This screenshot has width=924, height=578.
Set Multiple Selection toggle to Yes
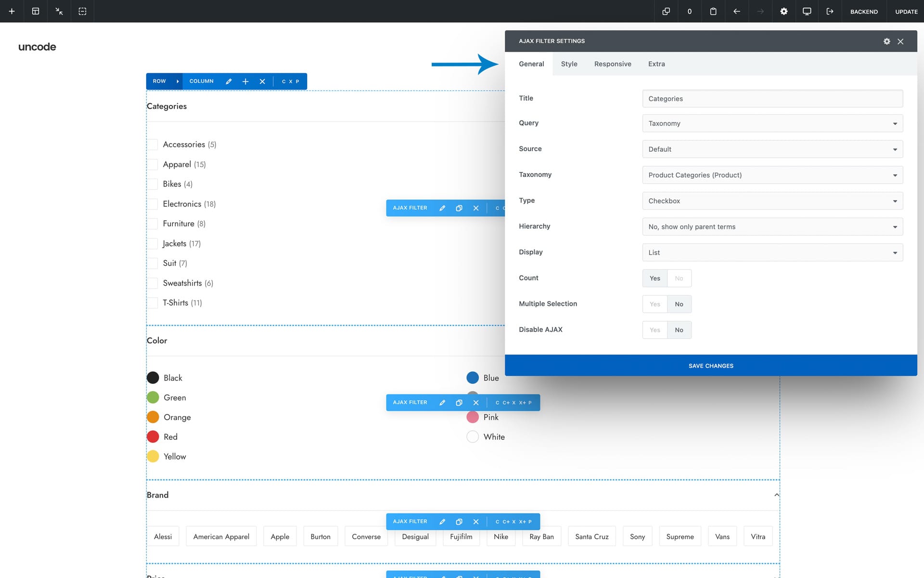(x=654, y=304)
